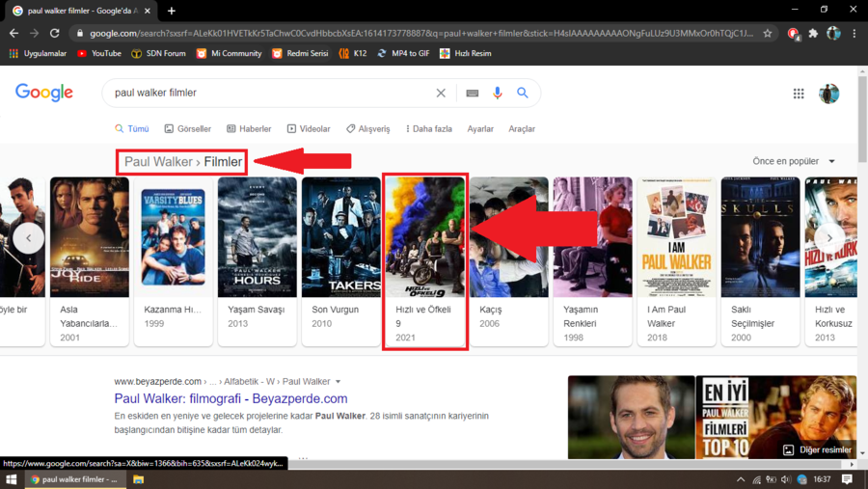The height and width of the screenshot is (489, 868).
Task: Open the Kaçış 2006 film card
Action: click(508, 261)
